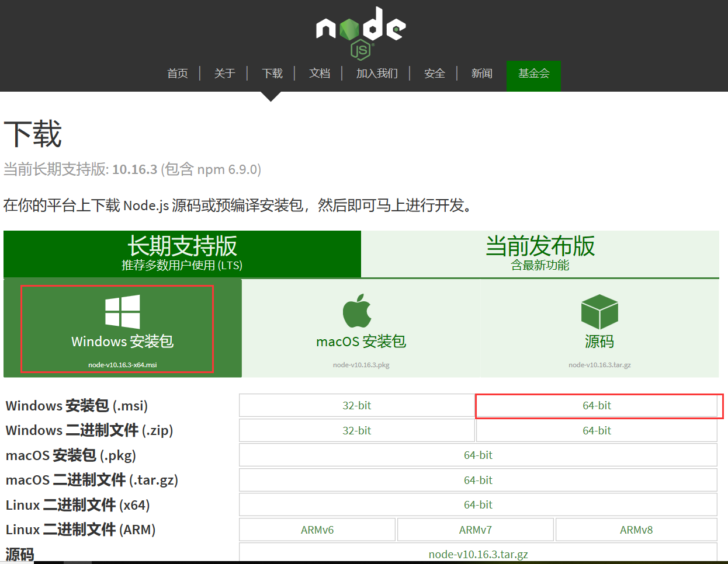Click the Windows logo icon
The image size is (728, 564).
(123, 312)
